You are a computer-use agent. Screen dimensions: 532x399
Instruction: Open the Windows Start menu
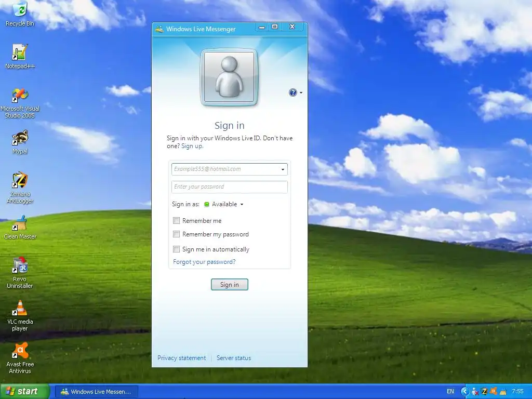[x=25, y=391]
